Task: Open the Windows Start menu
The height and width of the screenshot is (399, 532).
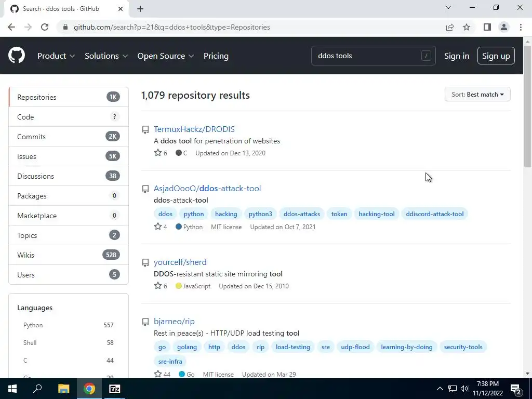Action: (12, 389)
